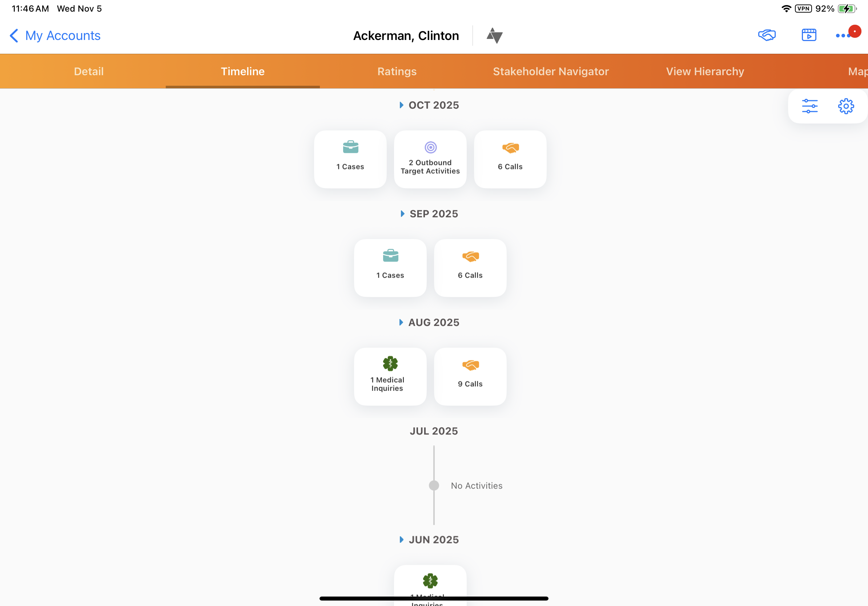Go back to My Accounts

(x=55, y=36)
